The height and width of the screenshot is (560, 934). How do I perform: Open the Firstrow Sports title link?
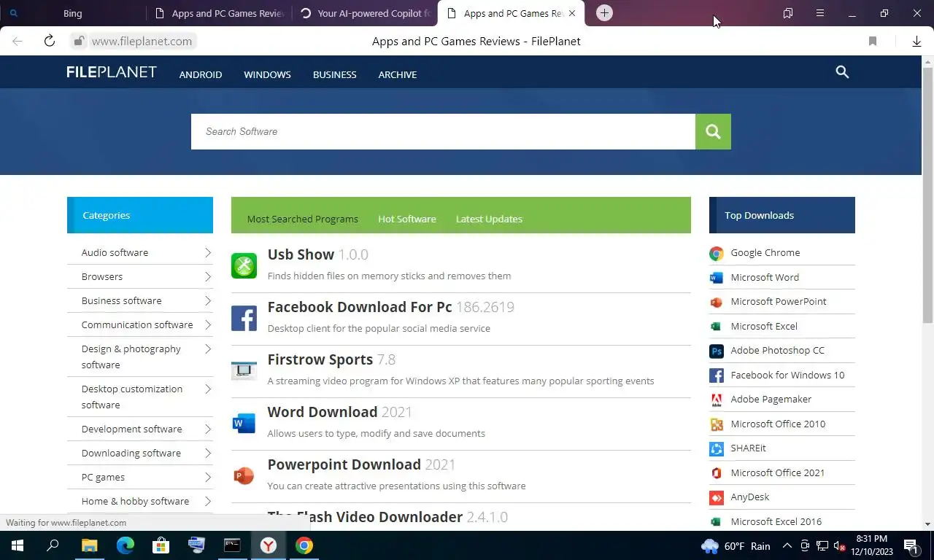click(320, 359)
